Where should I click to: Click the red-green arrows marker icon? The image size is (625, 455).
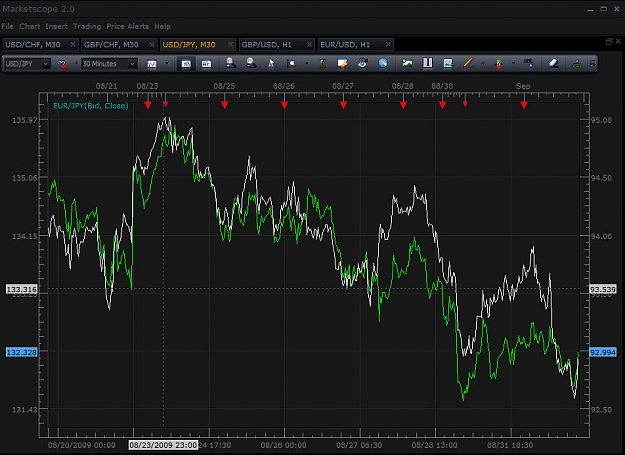pos(498,63)
